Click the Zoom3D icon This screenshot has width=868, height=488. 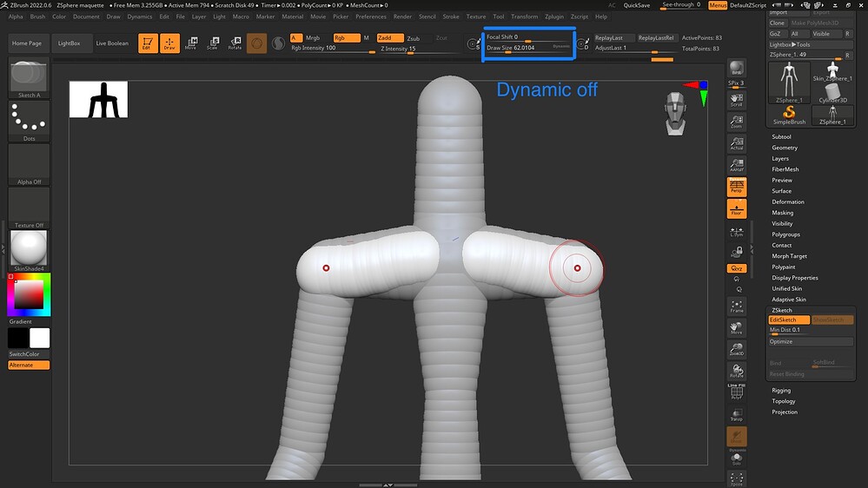(736, 349)
